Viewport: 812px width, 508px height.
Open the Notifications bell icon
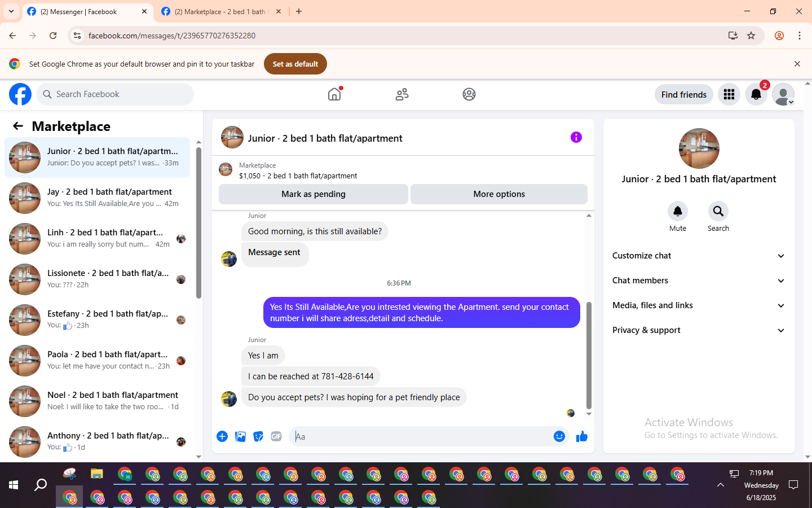pos(756,94)
